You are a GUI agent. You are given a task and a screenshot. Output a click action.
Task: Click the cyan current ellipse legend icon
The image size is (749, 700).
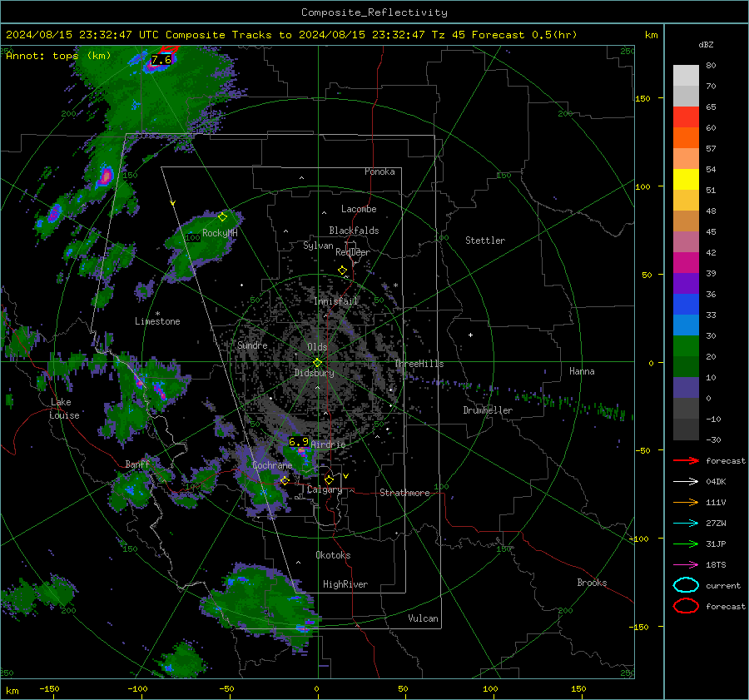[686, 585]
